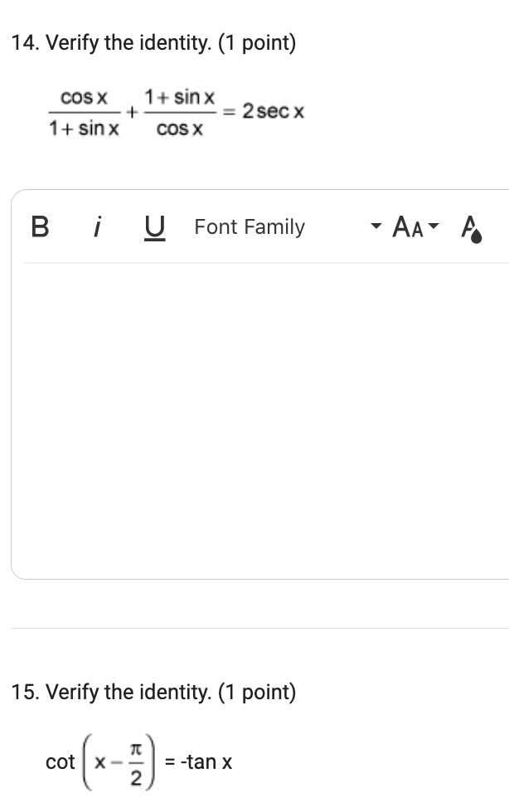Open the text color tool (A with droplet)

tap(471, 228)
